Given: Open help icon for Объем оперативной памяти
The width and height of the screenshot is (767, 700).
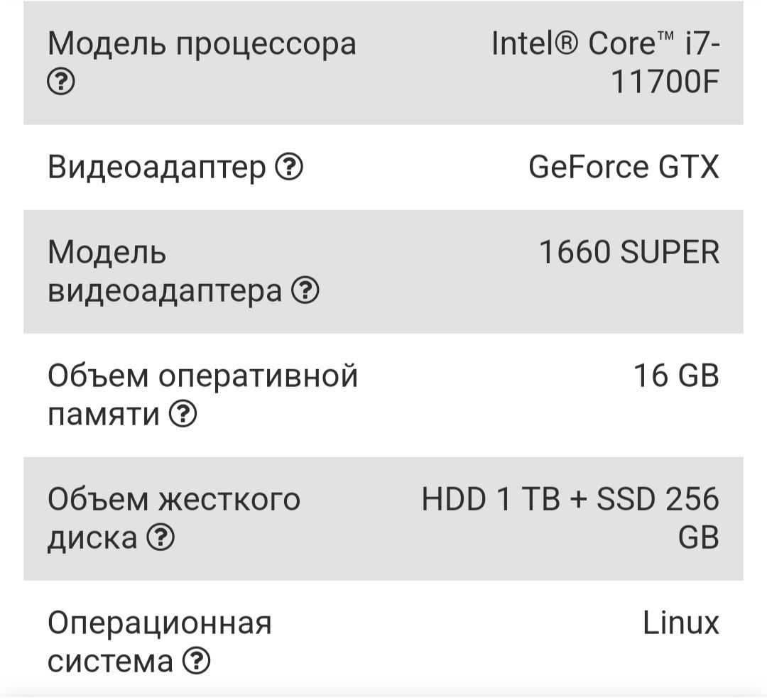Looking at the screenshot, I should tap(183, 414).
